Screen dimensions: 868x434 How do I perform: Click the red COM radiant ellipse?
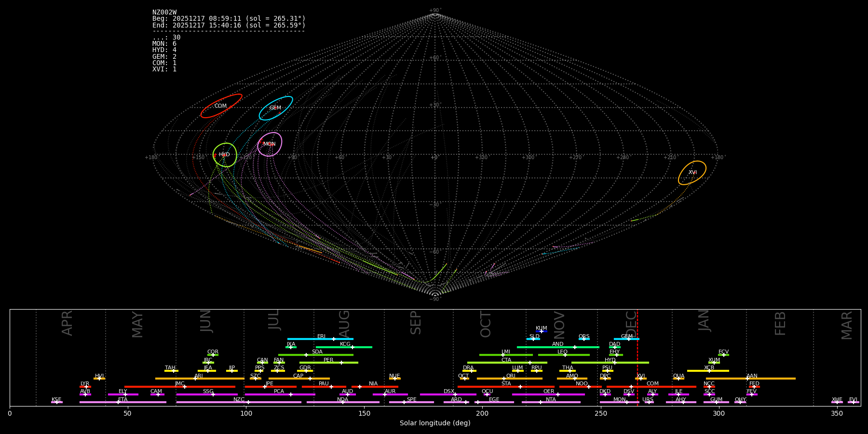[x=221, y=106]
